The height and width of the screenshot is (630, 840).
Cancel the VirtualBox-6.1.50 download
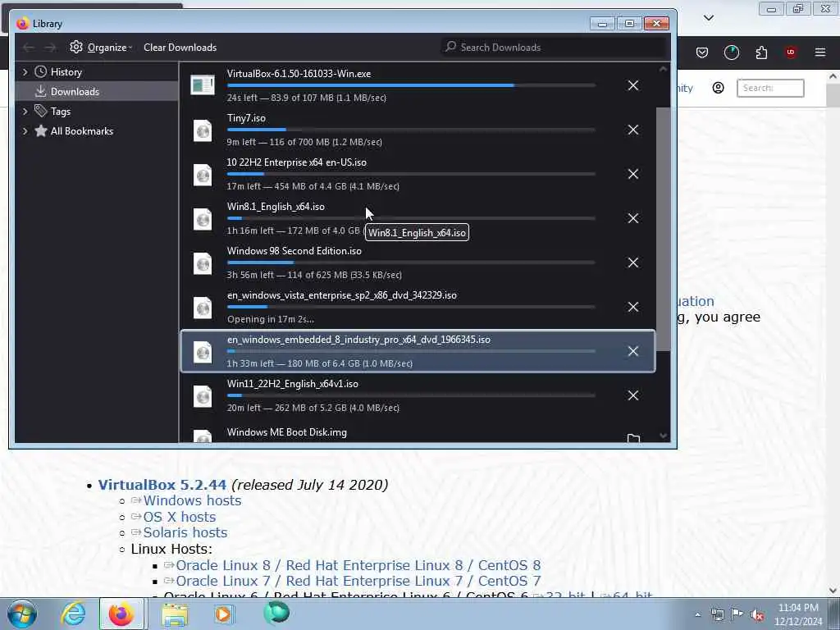click(632, 85)
